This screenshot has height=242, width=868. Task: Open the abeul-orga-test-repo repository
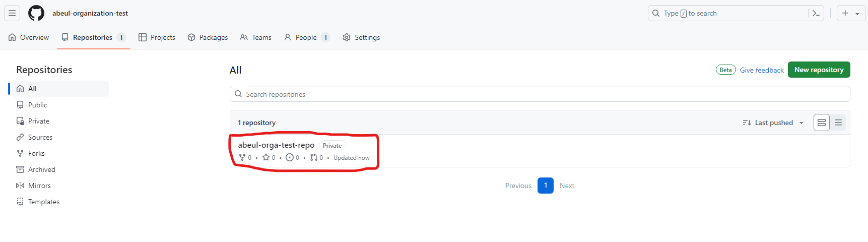tap(276, 145)
